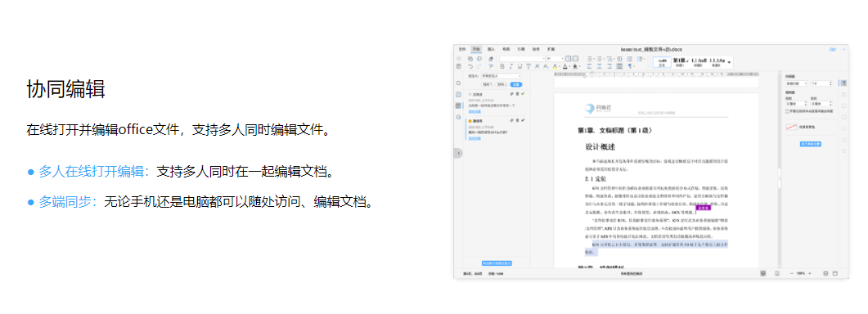Click the eraser Clear style icon
This screenshot has width=868, height=314.
coord(491,59)
